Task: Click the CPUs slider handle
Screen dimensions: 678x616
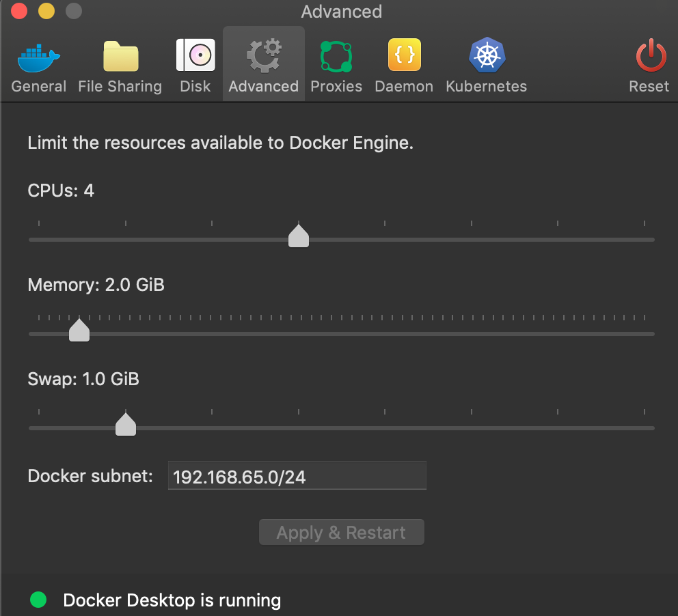Action: [298, 236]
